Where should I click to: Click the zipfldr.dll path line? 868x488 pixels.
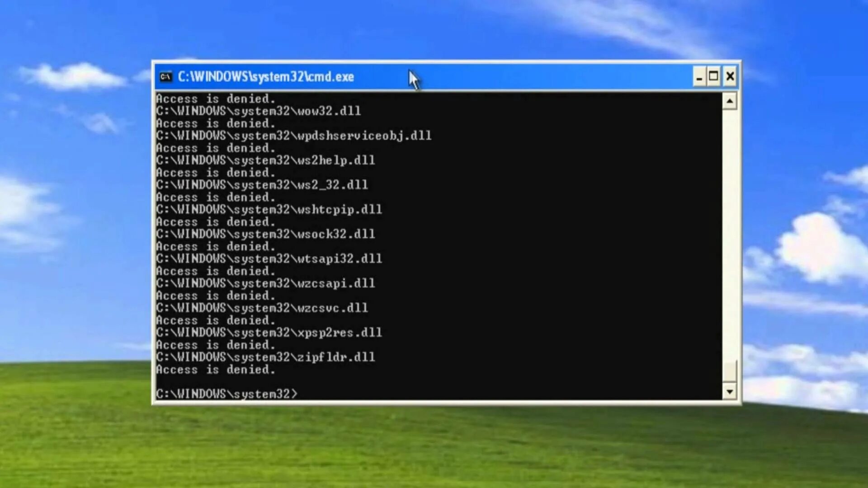(265, 357)
